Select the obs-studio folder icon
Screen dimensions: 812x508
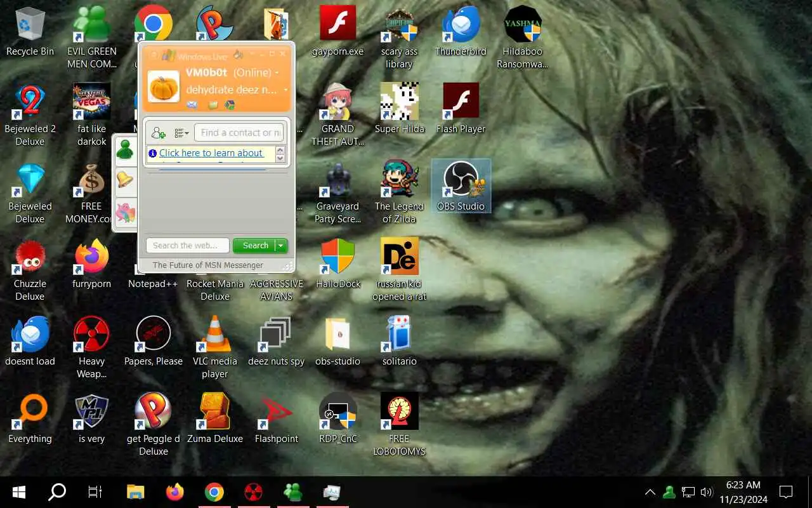(x=338, y=342)
